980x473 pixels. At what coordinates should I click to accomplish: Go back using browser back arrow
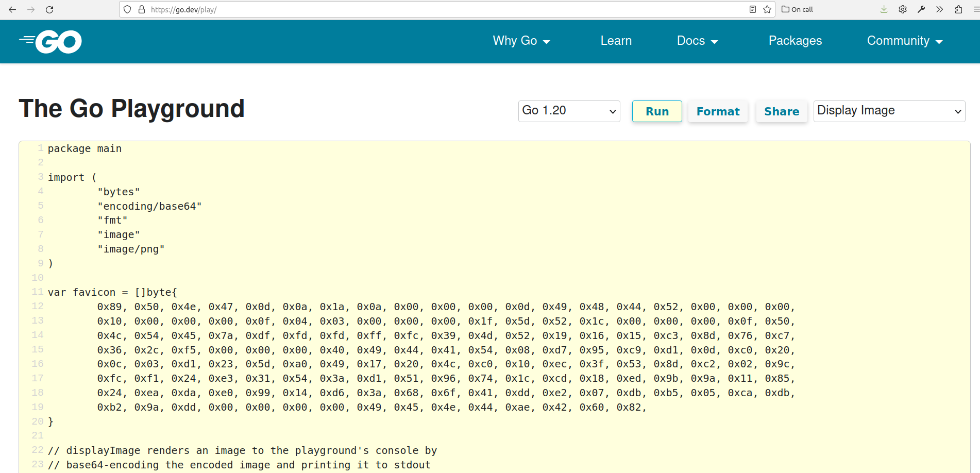(x=12, y=9)
